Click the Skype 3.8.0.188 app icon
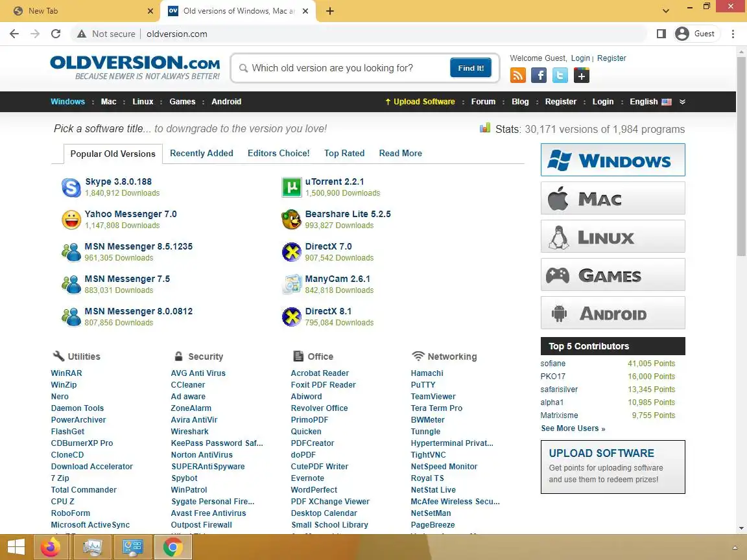The width and height of the screenshot is (747, 560). point(71,187)
